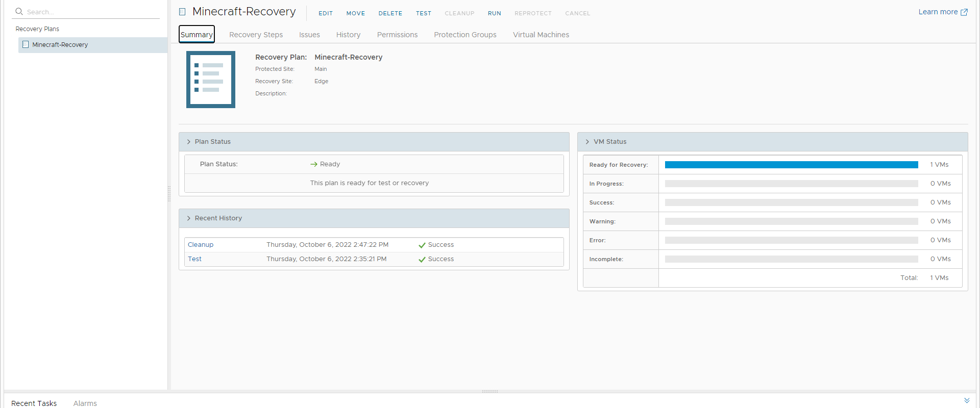980x408 pixels.
Task: Open the Issues tab
Action: pos(309,35)
